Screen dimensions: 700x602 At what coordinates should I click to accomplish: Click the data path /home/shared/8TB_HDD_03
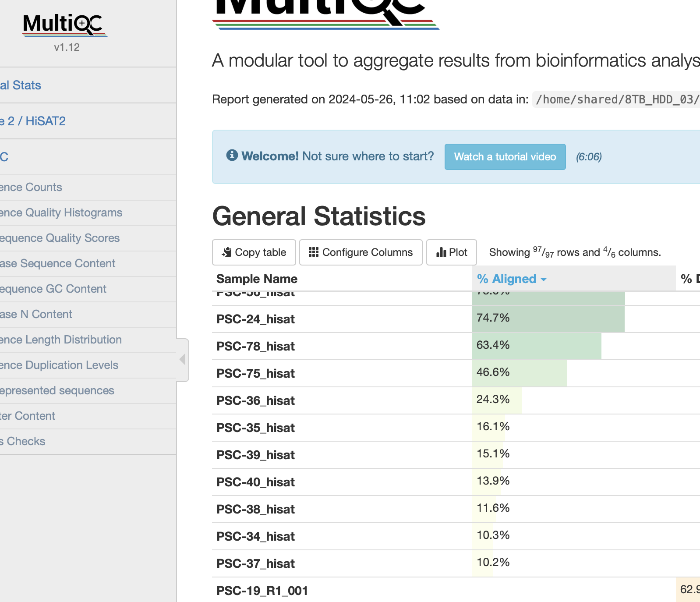[617, 99]
